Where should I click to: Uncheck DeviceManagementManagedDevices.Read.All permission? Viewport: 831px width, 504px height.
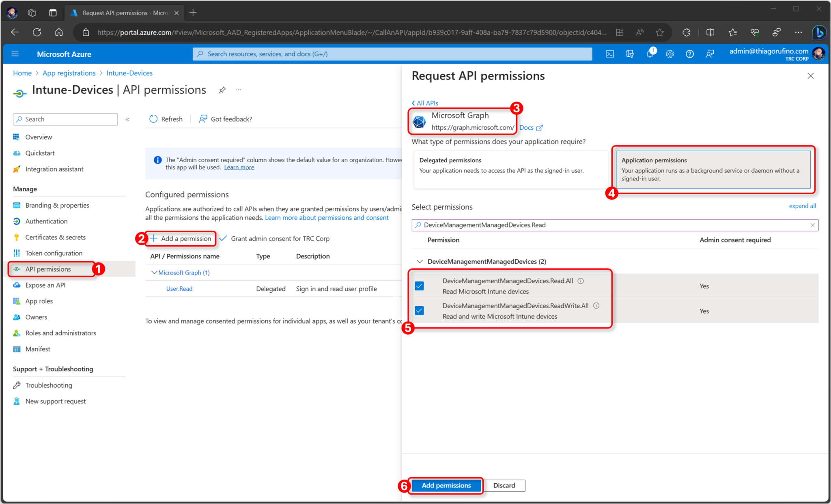click(x=419, y=286)
